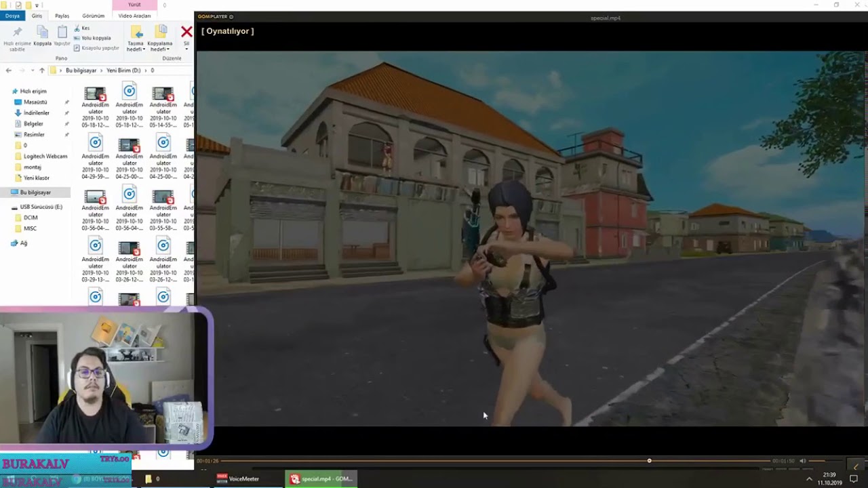Select Ağ network item

pos(23,243)
